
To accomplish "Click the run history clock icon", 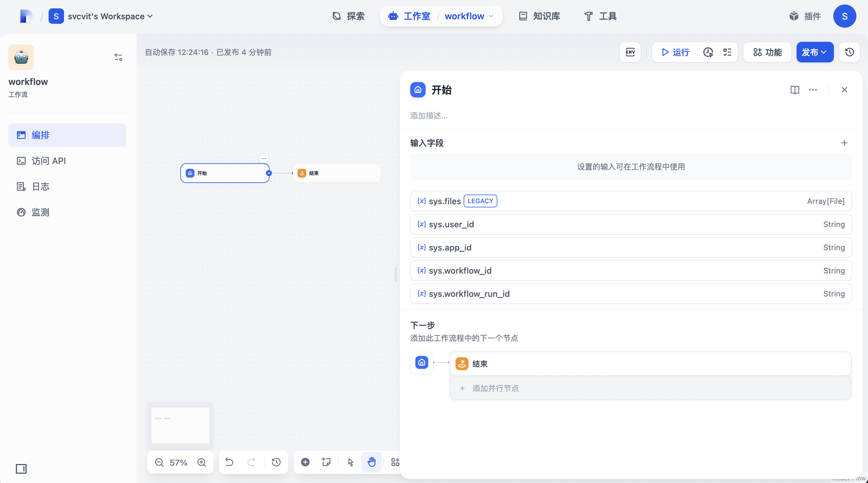I will tap(708, 52).
